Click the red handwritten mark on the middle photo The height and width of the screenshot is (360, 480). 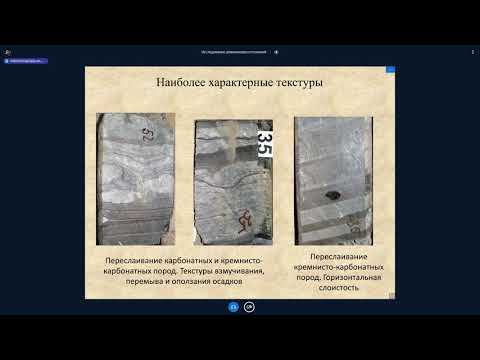pos(245,221)
